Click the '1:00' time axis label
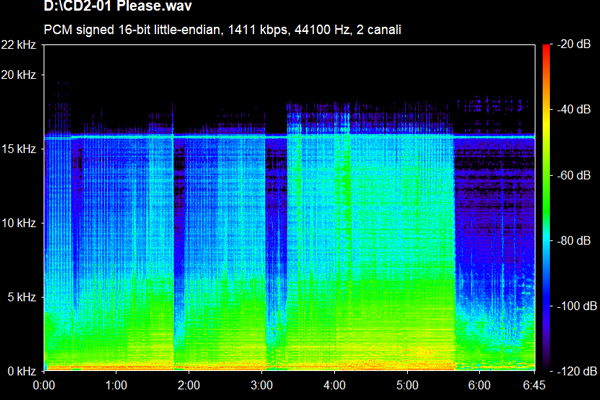The height and width of the screenshot is (400, 600). pos(116,385)
